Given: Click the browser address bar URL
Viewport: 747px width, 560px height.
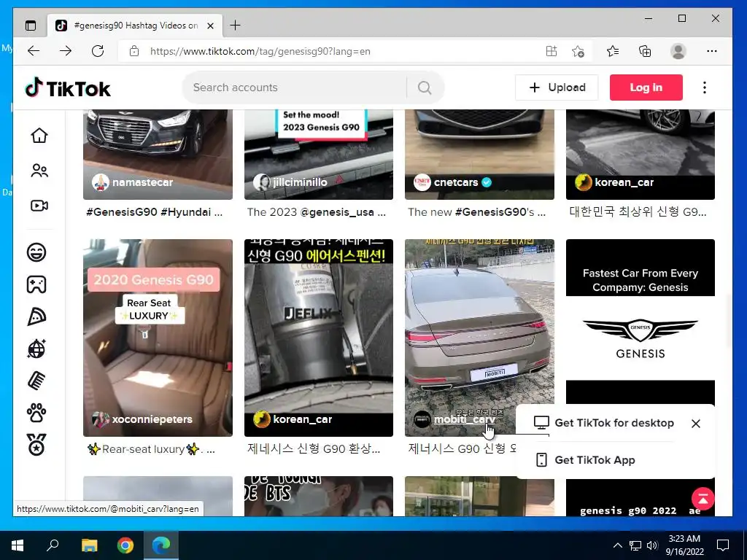Looking at the screenshot, I should (260, 52).
